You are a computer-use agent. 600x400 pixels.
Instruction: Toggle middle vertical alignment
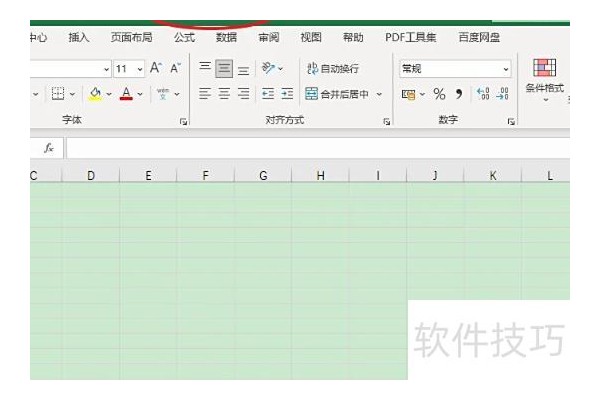pyautogui.click(x=224, y=69)
